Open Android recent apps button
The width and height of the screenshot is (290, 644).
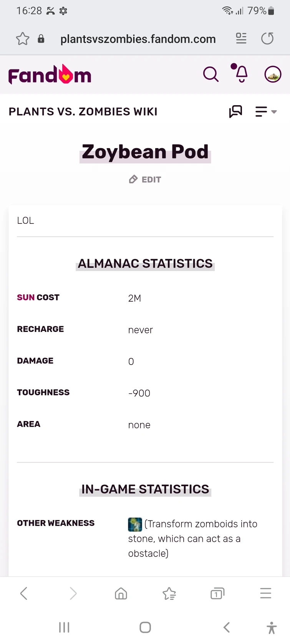64,627
